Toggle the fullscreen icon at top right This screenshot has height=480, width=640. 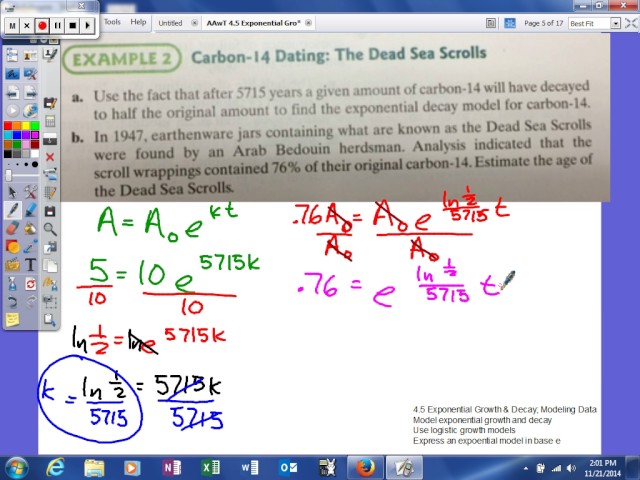click(x=631, y=23)
